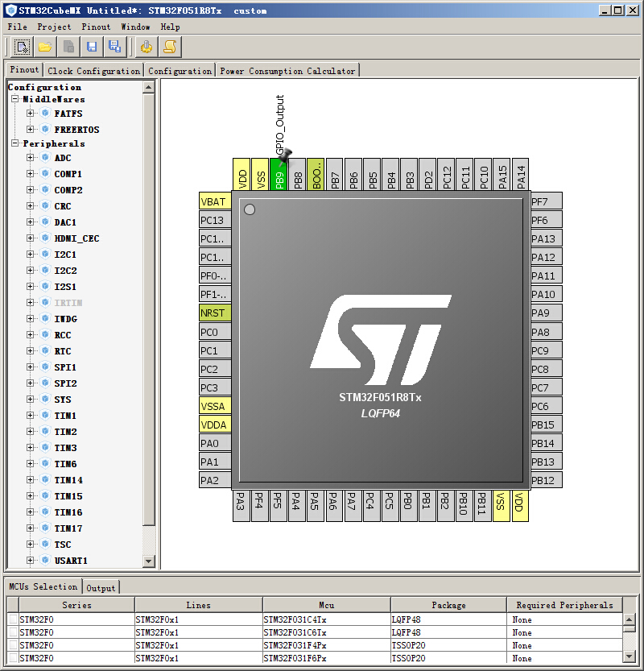Click the cube icon beside HDMI_CEC
Image resolution: width=644 pixels, height=671 pixels.
(x=45, y=238)
